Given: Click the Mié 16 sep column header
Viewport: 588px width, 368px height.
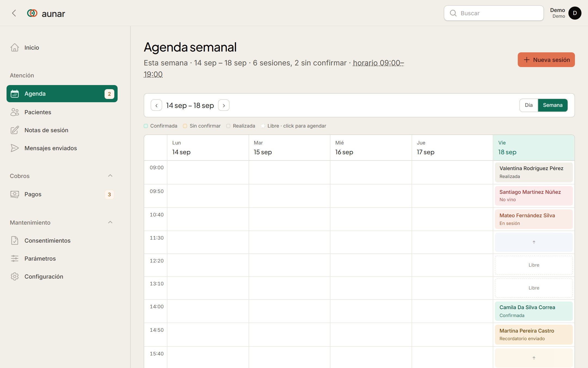Looking at the screenshot, I should pos(371,148).
